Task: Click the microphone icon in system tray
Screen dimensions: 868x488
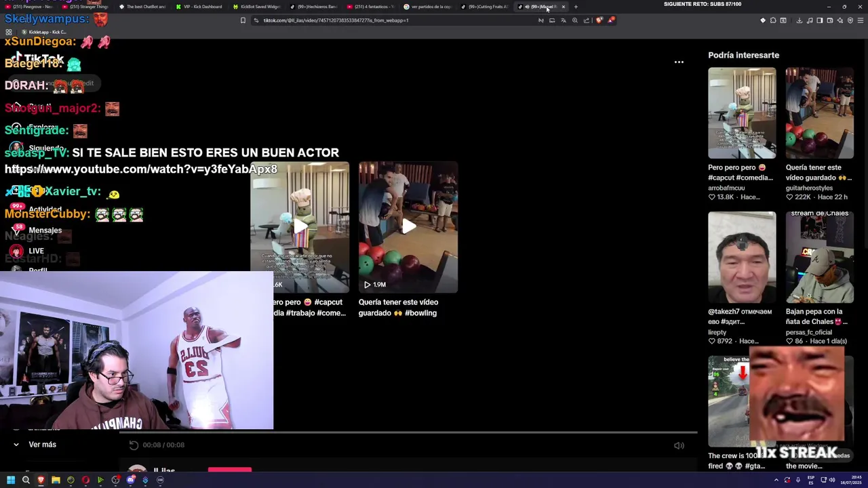Action: pos(798,480)
